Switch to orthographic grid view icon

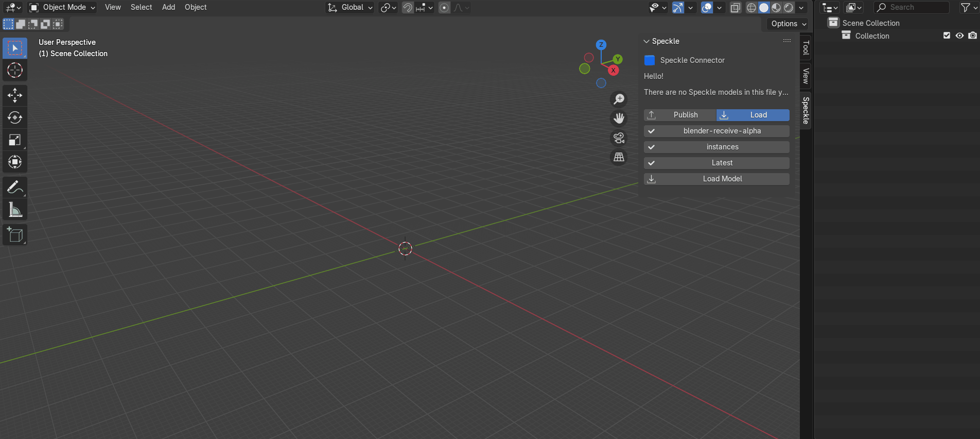pyautogui.click(x=619, y=157)
